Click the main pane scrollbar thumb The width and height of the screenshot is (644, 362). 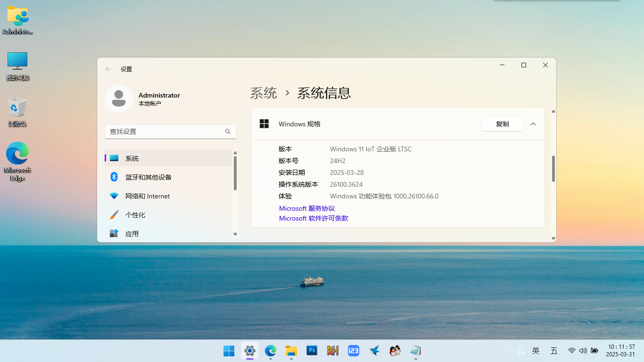(553, 169)
